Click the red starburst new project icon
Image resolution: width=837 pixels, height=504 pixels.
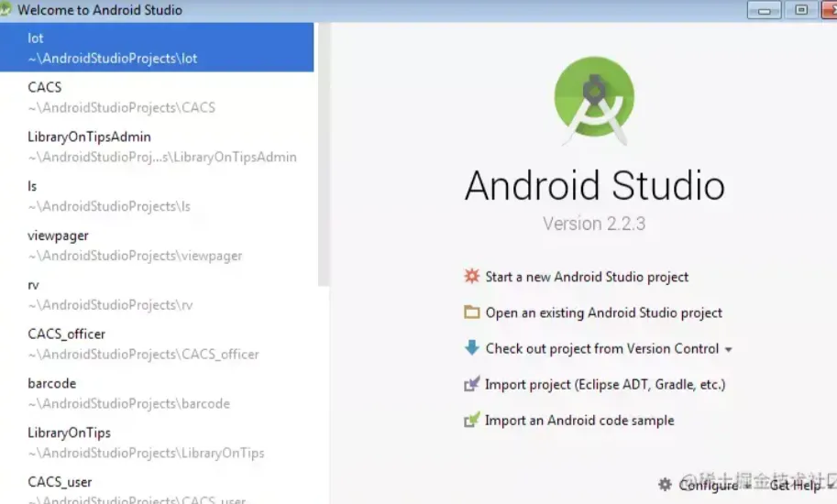(472, 276)
